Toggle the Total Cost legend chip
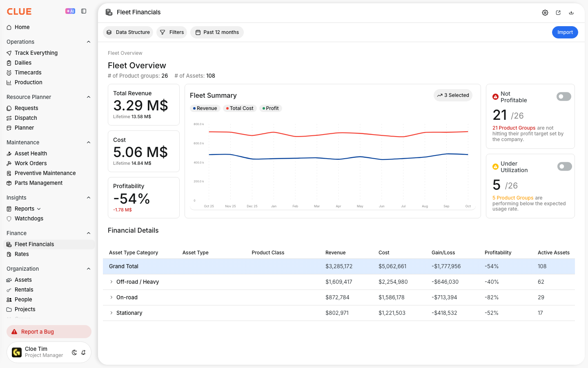Screen dimensions: 588x368 coord(240,108)
